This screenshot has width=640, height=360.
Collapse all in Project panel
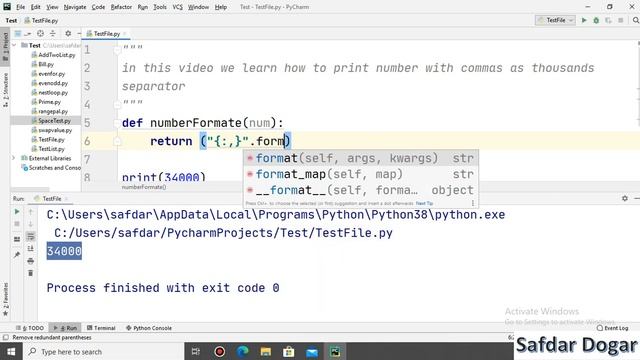click(53, 33)
